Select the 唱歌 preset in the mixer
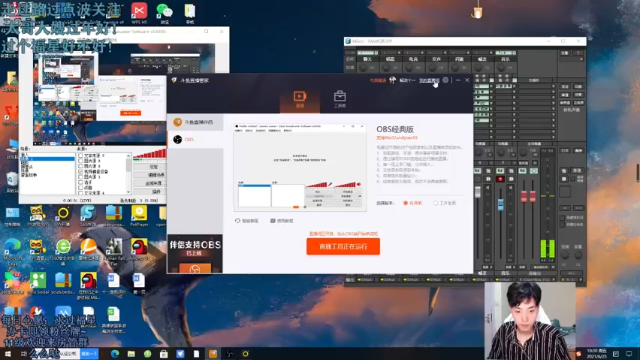 point(390,59)
